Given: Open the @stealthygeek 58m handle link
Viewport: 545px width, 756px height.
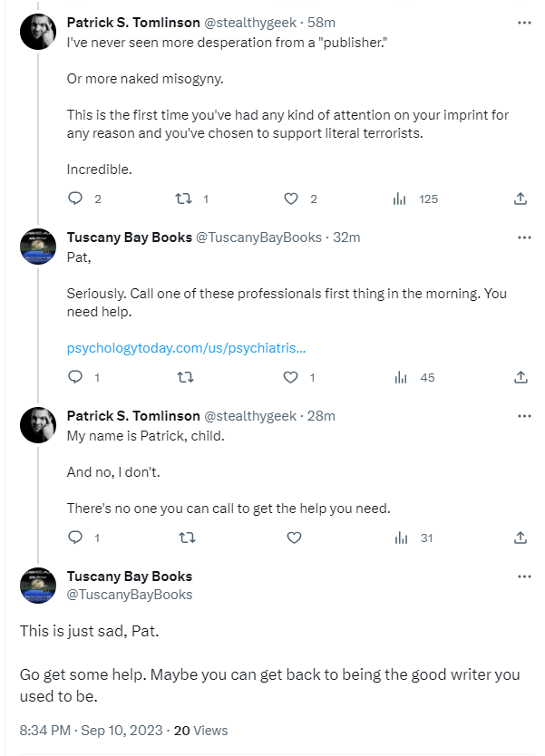Looking at the screenshot, I should click(x=248, y=23).
